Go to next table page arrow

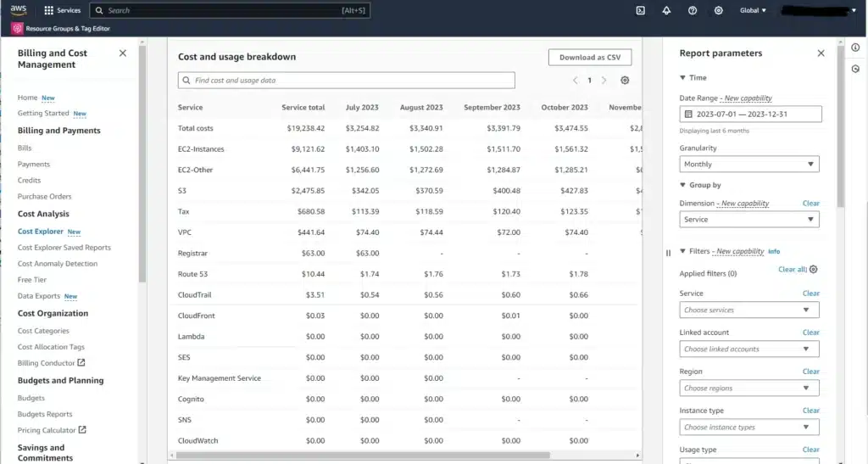604,81
